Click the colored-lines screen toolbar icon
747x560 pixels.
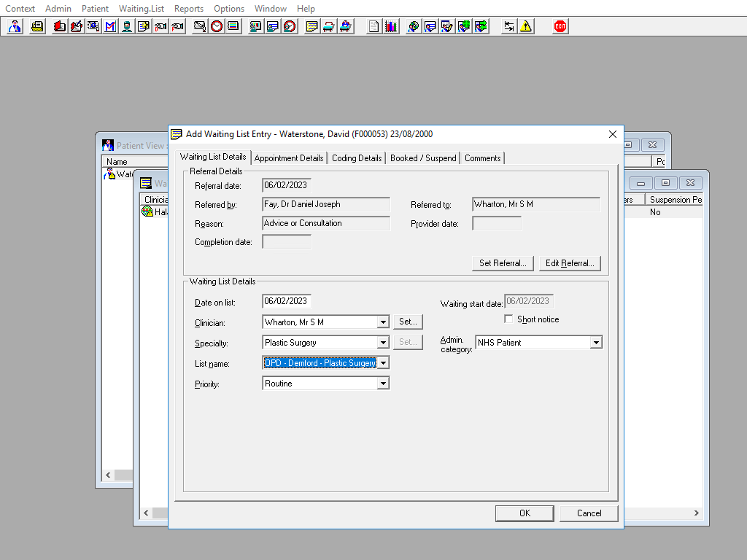pos(233,26)
